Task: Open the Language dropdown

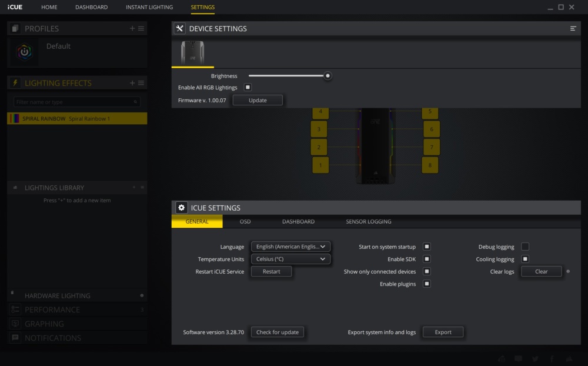Action: pyautogui.click(x=290, y=247)
